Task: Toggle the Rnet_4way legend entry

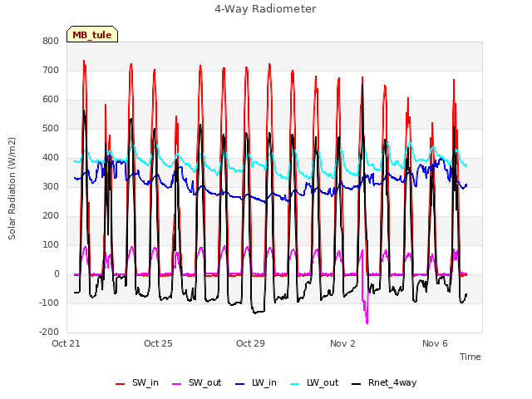Action: pos(384,382)
